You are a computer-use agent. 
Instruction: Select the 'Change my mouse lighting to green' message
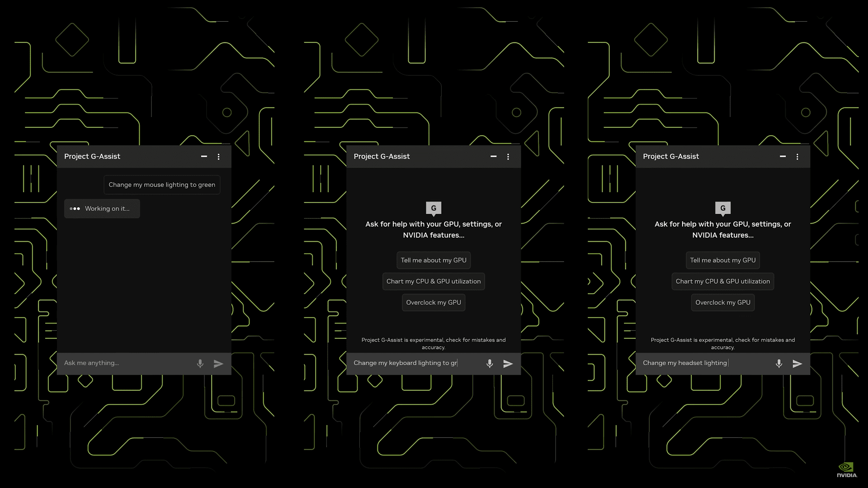[x=161, y=184]
